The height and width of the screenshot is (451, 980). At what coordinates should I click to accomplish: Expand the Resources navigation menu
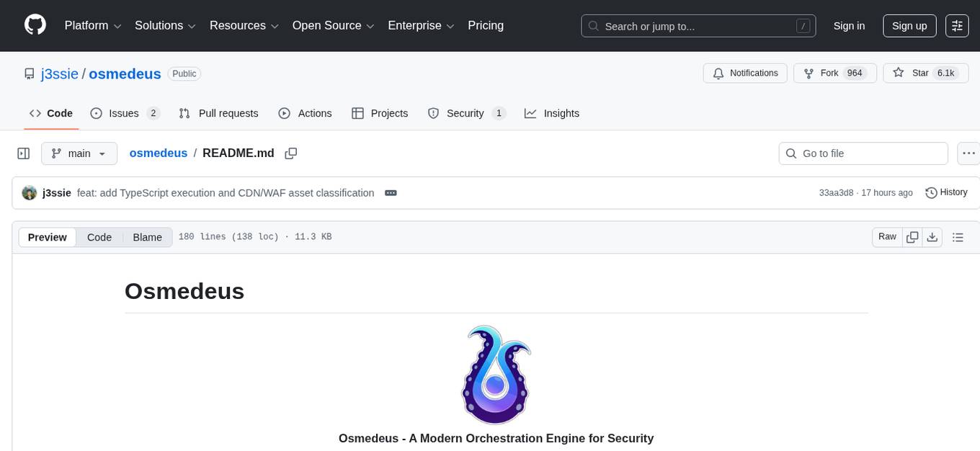[243, 25]
